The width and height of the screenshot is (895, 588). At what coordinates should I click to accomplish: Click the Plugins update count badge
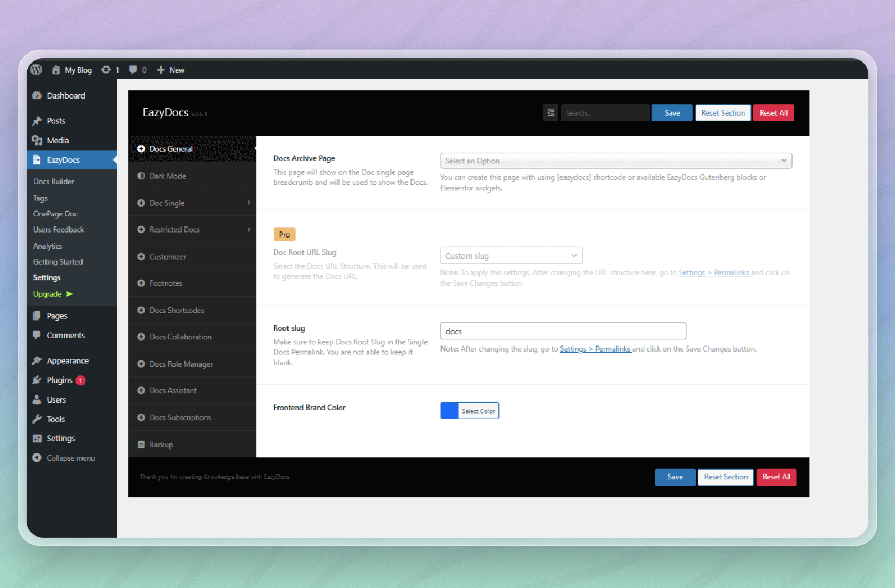(x=80, y=380)
